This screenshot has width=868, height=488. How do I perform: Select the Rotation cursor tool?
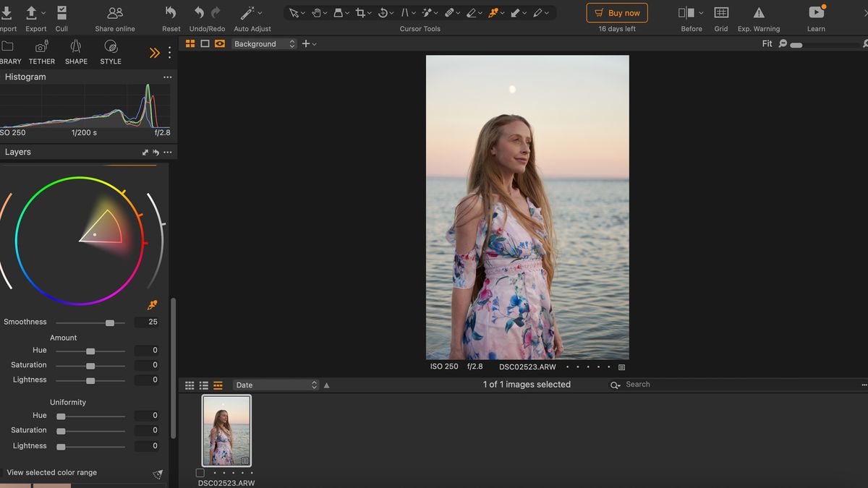point(383,12)
